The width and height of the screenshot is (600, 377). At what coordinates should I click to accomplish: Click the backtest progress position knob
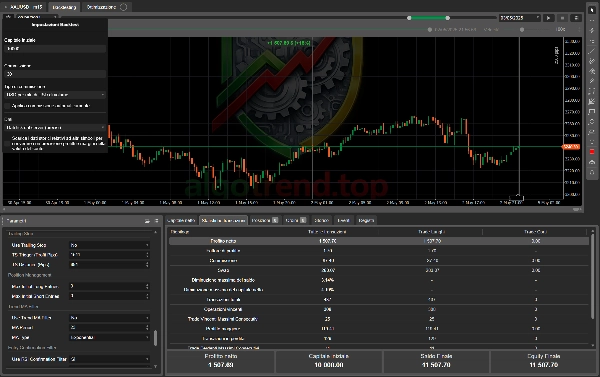click(x=429, y=29)
